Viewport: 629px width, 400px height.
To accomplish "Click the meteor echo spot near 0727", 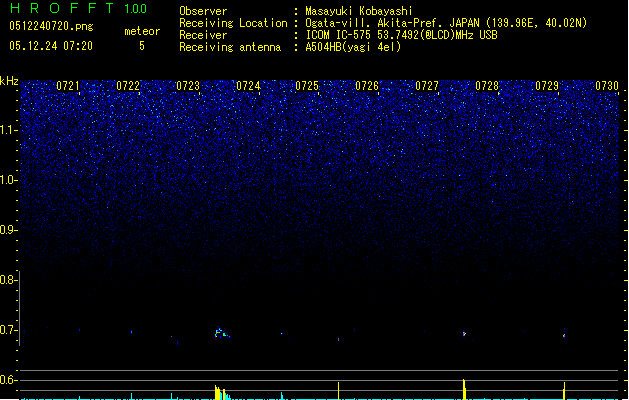I will pyautogui.click(x=464, y=333).
